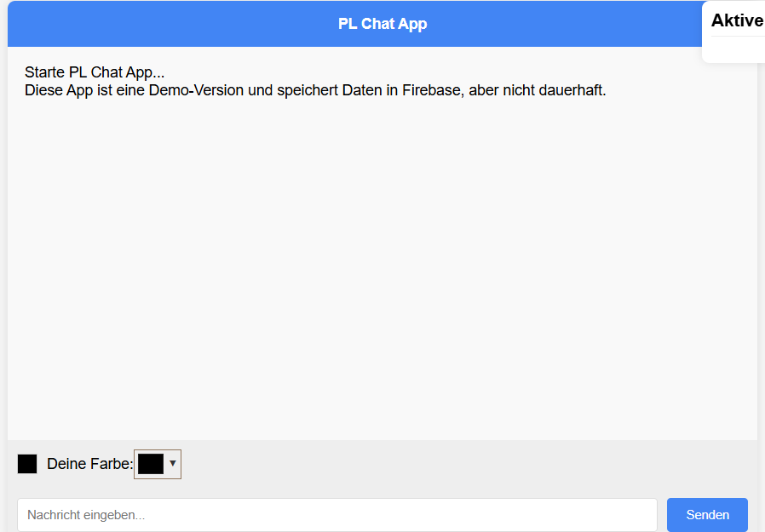Screen dimensions: 765x532
Task: Select the Aktive panel heading
Action: 737,20
